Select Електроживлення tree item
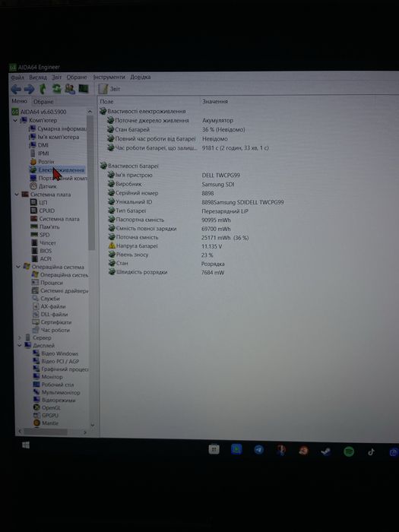This screenshot has height=532, width=399. coord(57,169)
